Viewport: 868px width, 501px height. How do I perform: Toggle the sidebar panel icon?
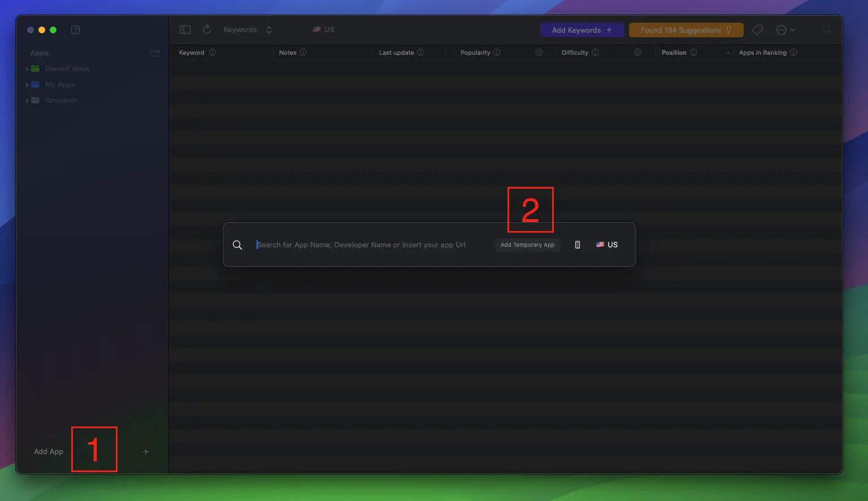point(185,30)
